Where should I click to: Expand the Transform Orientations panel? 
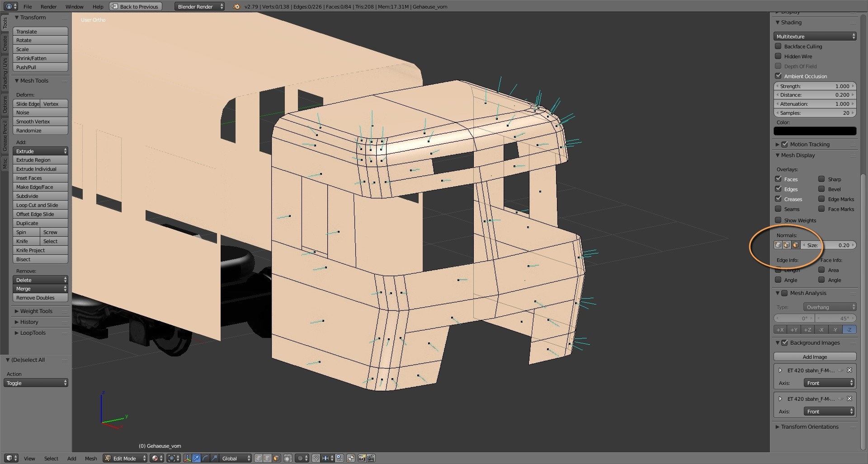pyautogui.click(x=809, y=427)
